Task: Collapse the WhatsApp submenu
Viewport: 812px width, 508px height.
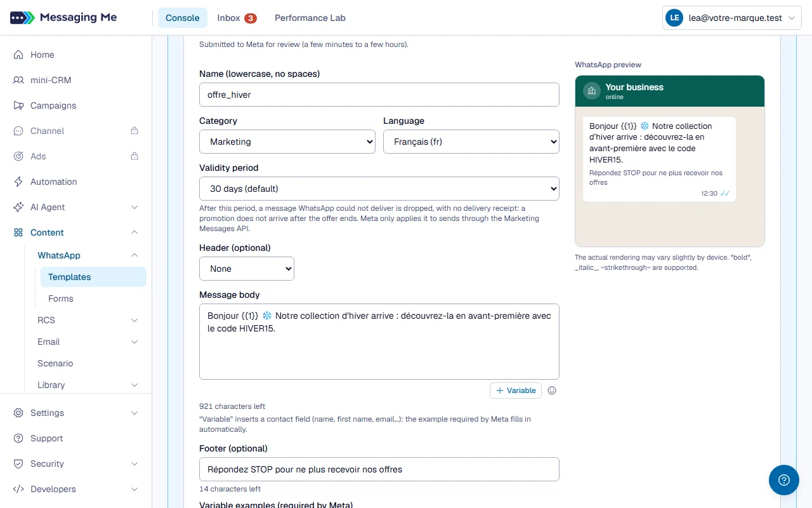Action: pyautogui.click(x=88, y=255)
